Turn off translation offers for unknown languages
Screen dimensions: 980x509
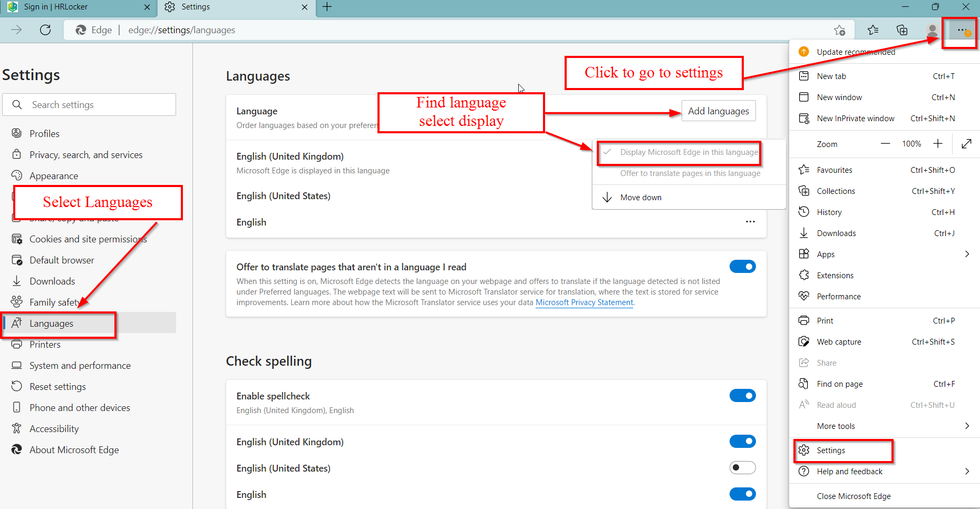pos(742,266)
